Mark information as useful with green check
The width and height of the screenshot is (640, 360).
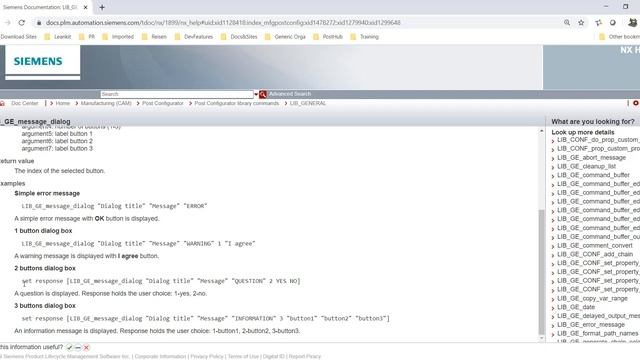(x=69, y=347)
